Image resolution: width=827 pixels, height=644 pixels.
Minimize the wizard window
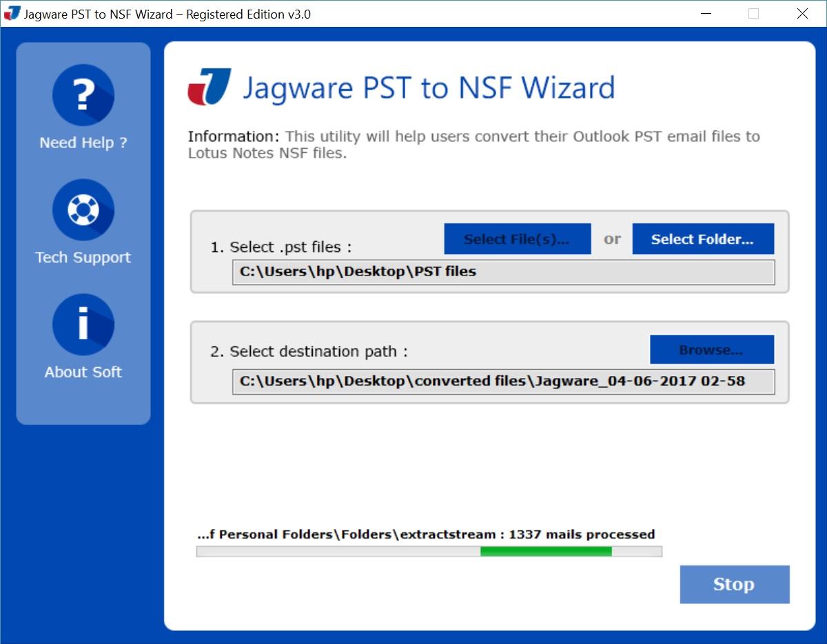coord(706,14)
